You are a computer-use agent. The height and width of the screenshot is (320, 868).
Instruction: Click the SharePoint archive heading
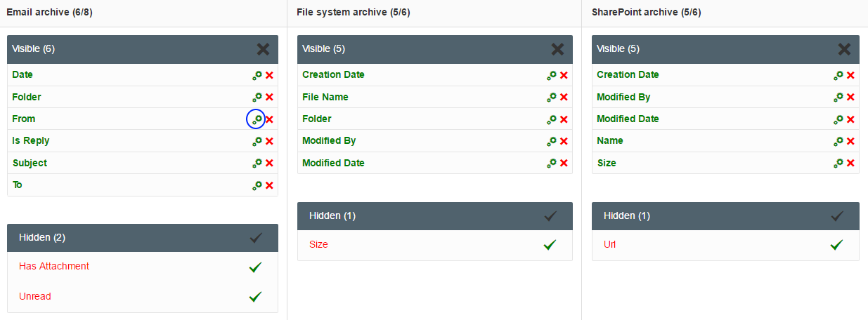click(646, 12)
